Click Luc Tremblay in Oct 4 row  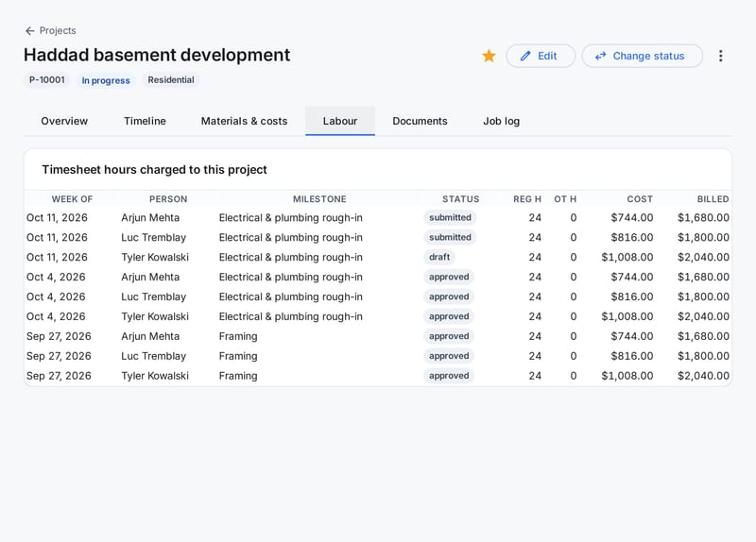click(x=153, y=296)
